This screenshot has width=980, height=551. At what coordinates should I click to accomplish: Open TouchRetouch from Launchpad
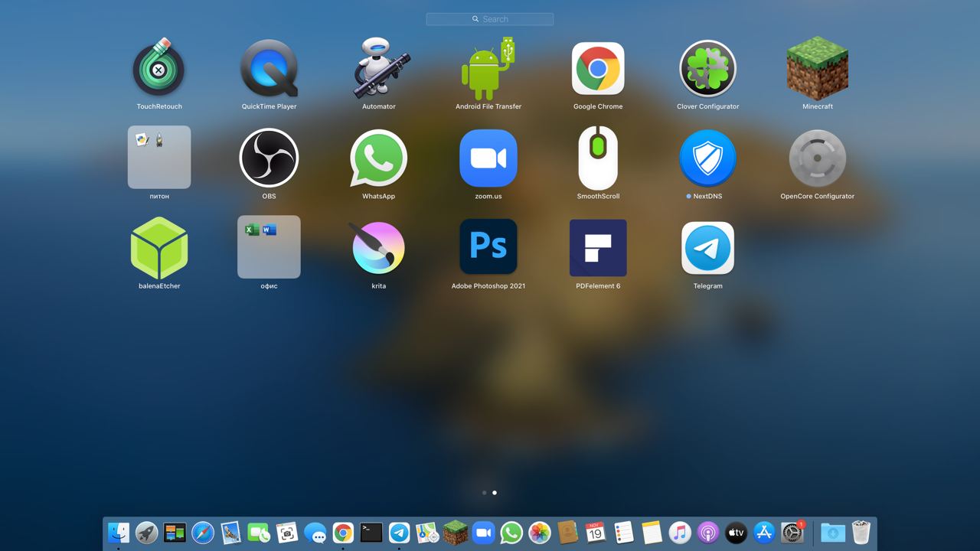(158, 69)
